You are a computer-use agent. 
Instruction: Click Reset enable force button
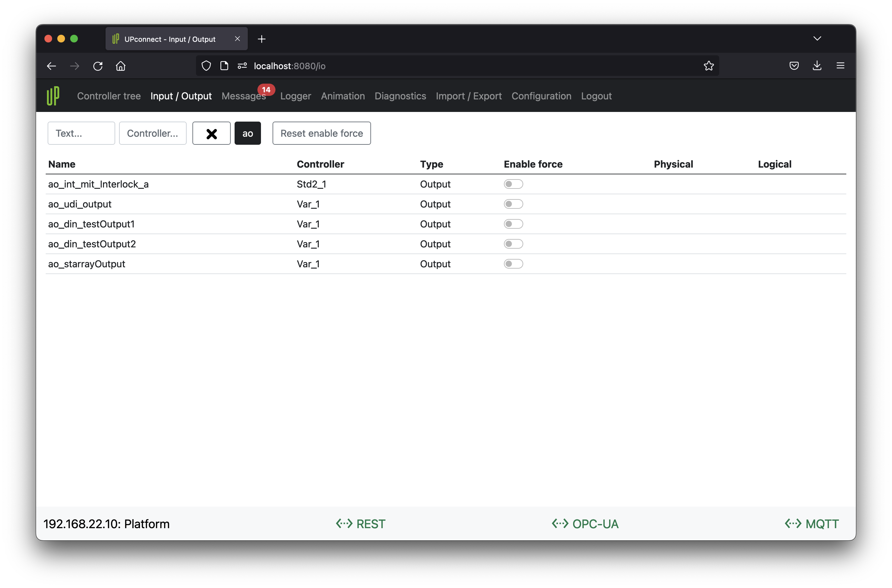click(x=321, y=133)
